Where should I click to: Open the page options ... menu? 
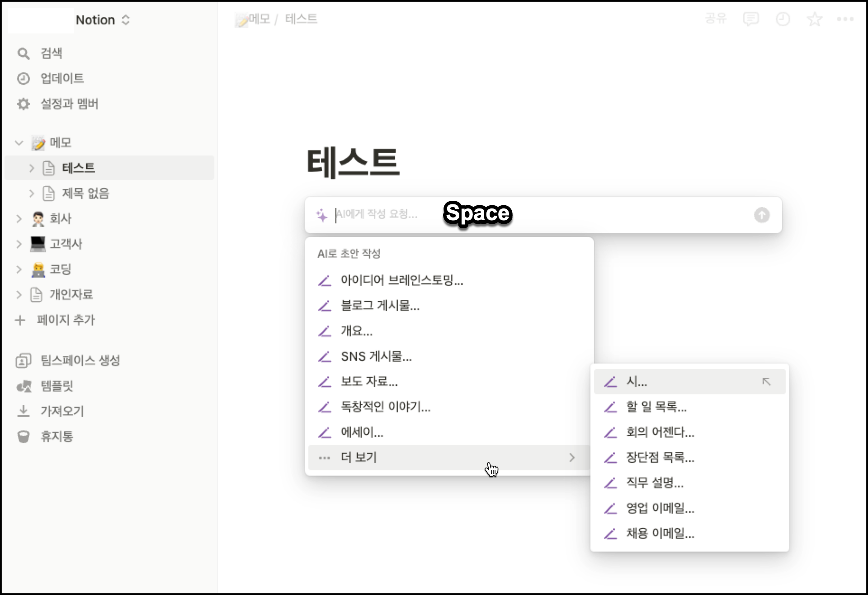click(845, 19)
